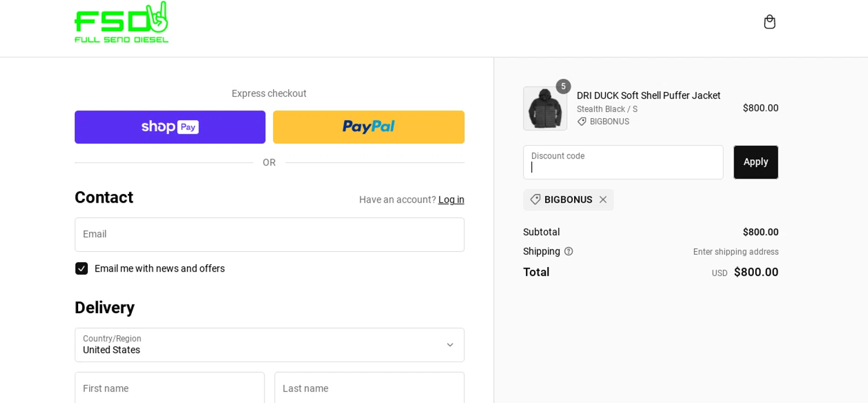Apply the discount code
Image resolution: width=868 pixels, height=403 pixels.
[x=756, y=162]
